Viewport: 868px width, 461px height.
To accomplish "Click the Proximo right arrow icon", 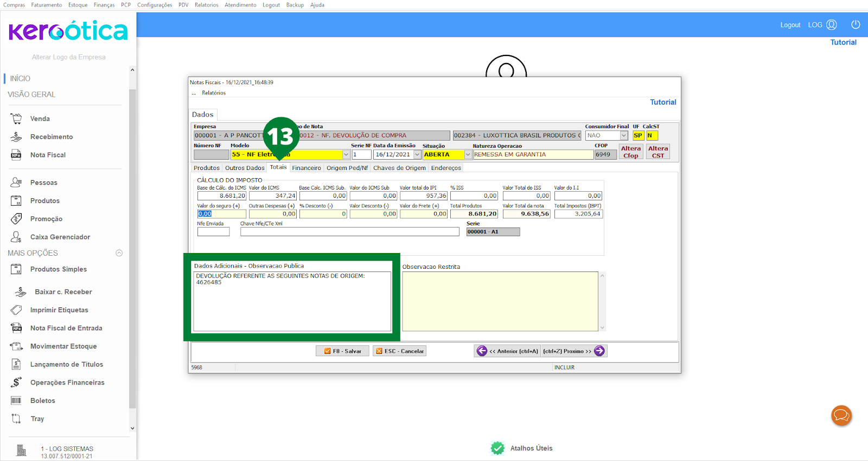I will [599, 351].
